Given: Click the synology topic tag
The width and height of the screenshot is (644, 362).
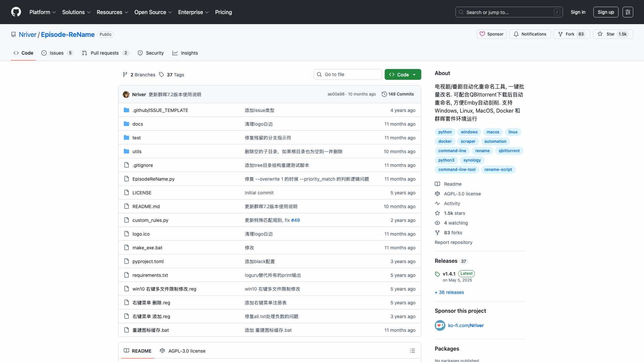Looking at the screenshot, I should click(x=472, y=160).
